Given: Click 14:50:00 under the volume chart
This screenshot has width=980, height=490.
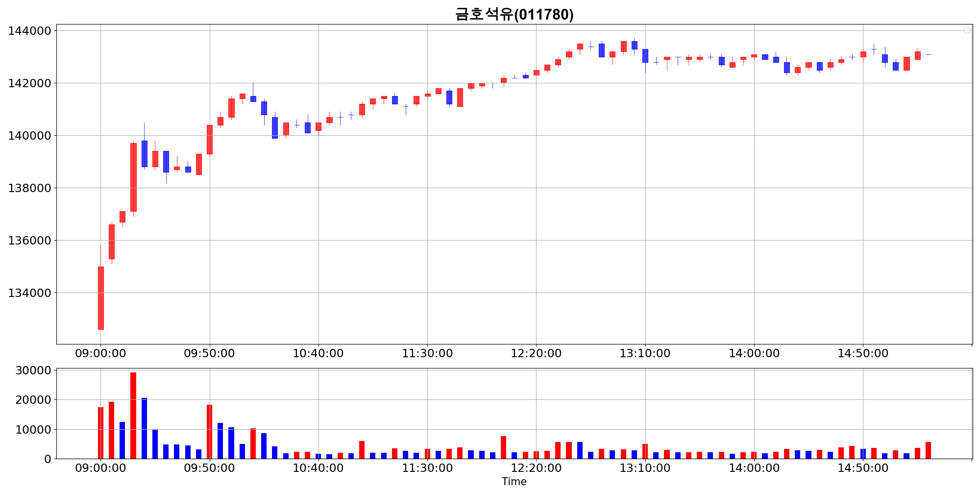Looking at the screenshot, I should pos(863,468).
